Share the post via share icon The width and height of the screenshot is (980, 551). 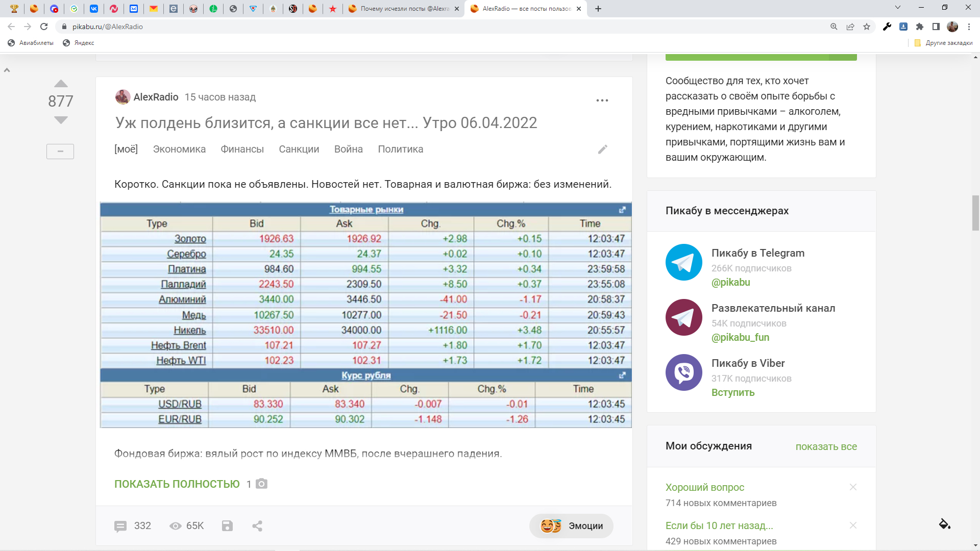coord(257,526)
